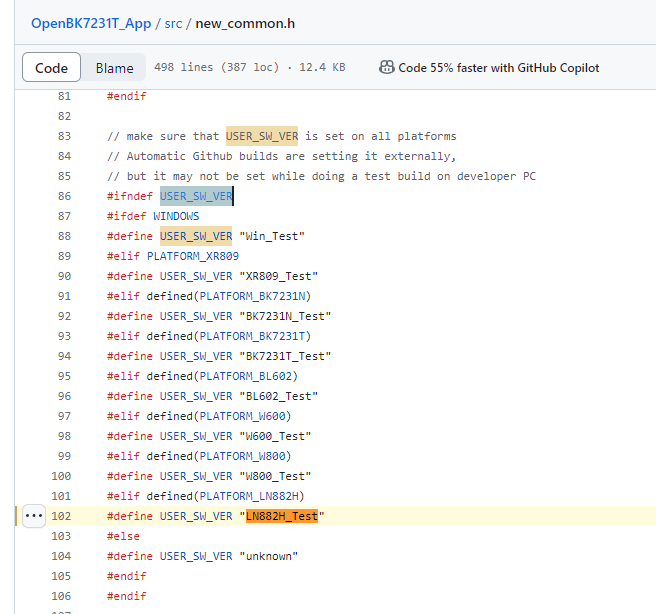Click the PLATFORM_XR809 identifier
Image resolution: width=656 pixels, height=614 pixels.
(193, 256)
